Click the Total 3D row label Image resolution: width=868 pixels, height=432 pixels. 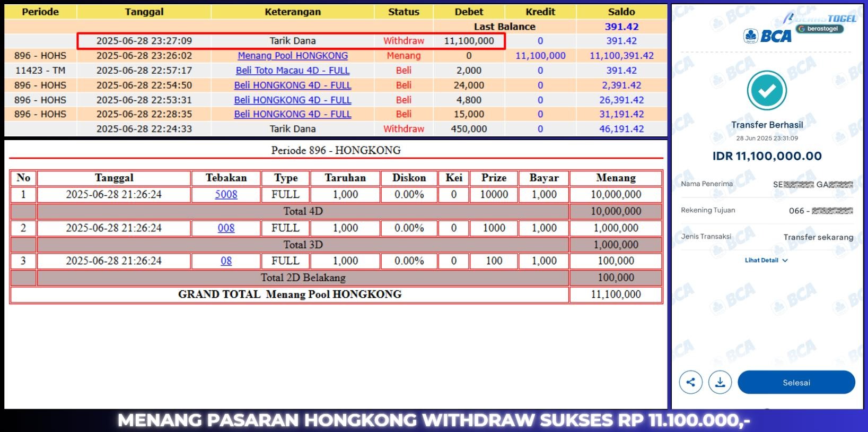pyautogui.click(x=303, y=245)
